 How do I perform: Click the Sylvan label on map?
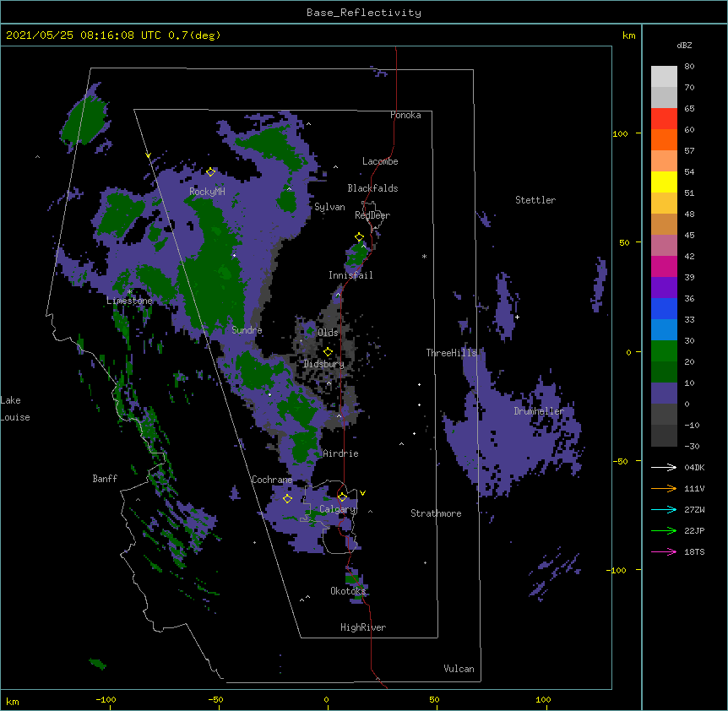click(329, 207)
